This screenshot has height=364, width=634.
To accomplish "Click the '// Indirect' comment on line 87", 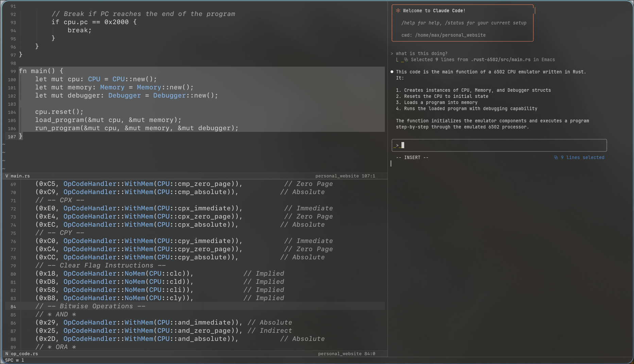I will pos(270,330).
